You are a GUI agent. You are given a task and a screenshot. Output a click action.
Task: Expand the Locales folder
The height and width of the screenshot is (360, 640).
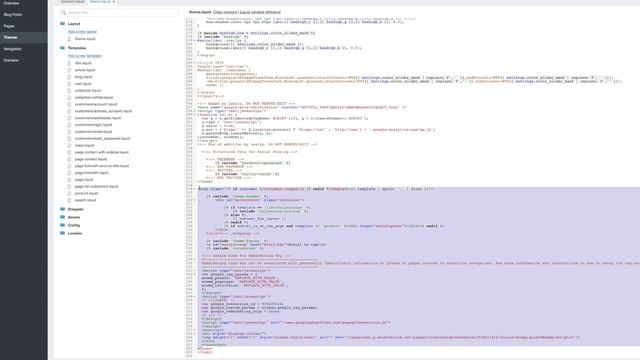coord(75,233)
